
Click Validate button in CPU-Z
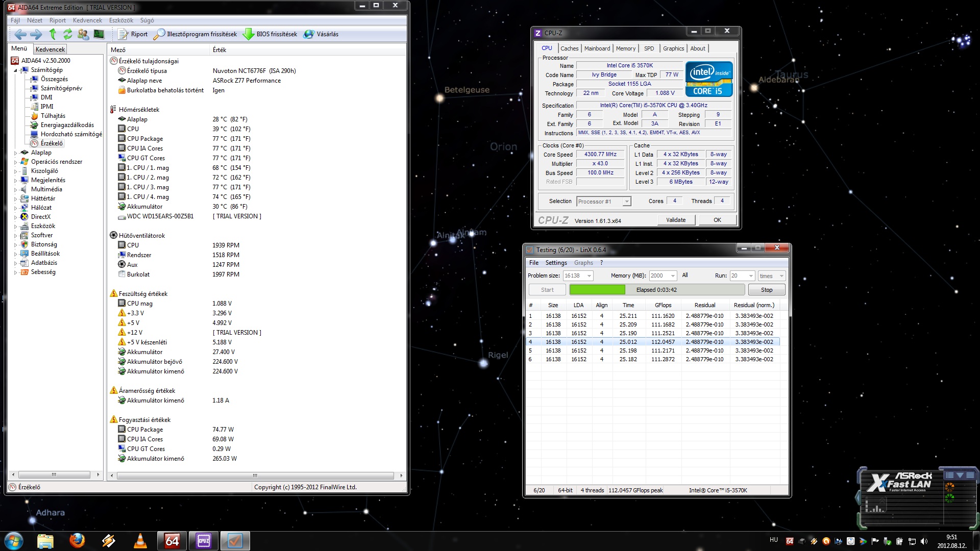(x=676, y=220)
